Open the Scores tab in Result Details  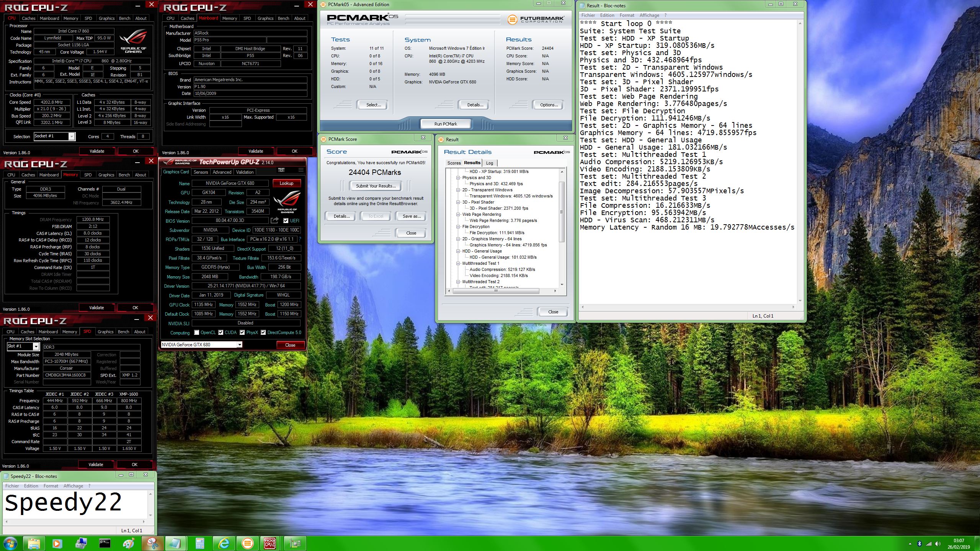click(454, 163)
